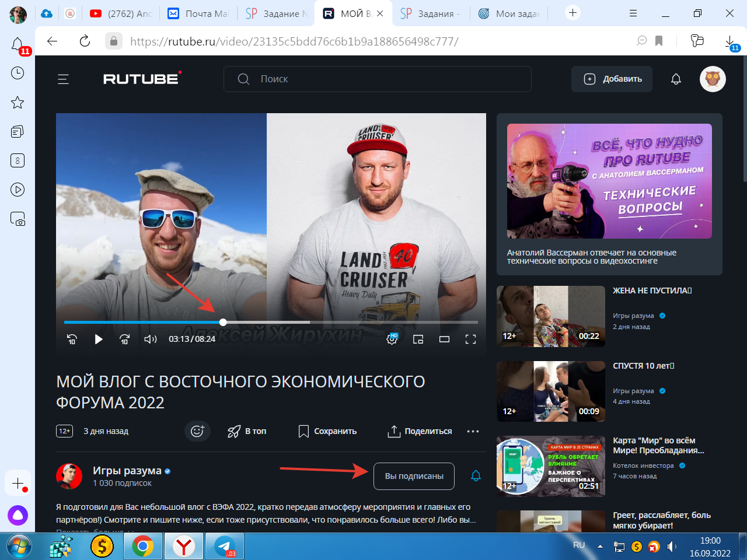Reload the page

(x=85, y=41)
